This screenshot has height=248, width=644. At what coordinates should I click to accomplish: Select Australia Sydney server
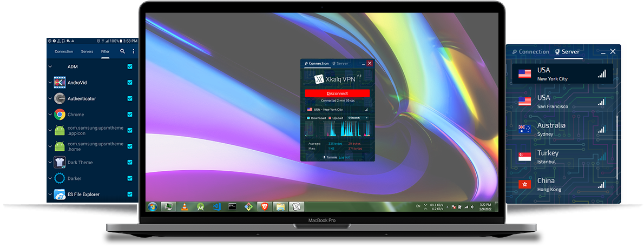tap(563, 129)
